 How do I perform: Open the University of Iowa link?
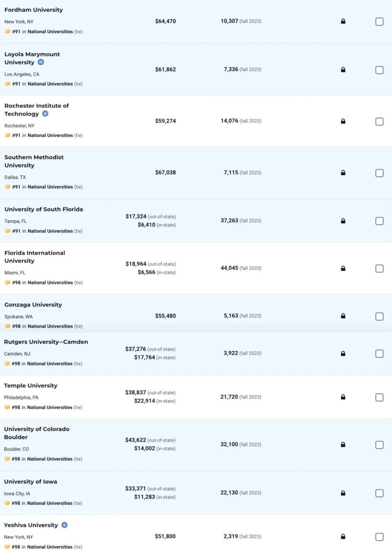pyautogui.click(x=31, y=482)
